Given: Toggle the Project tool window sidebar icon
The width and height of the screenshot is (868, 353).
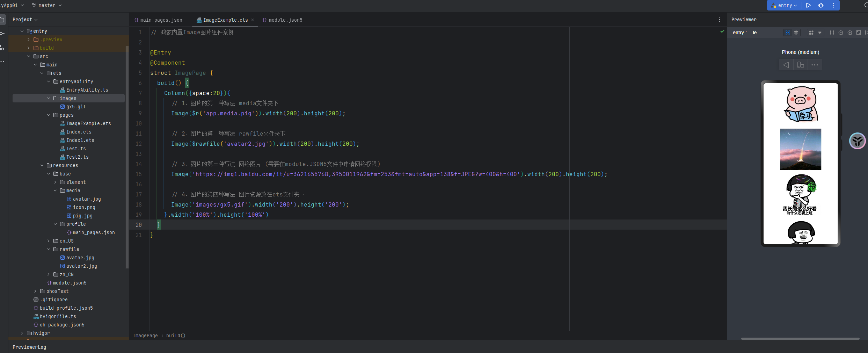Looking at the screenshot, I should [x=2, y=20].
